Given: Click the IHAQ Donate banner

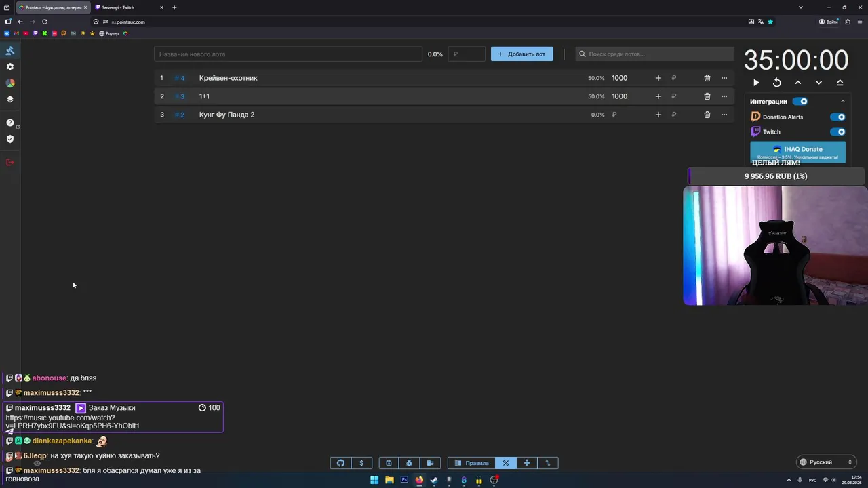Looking at the screenshot, I should (797, 152).
